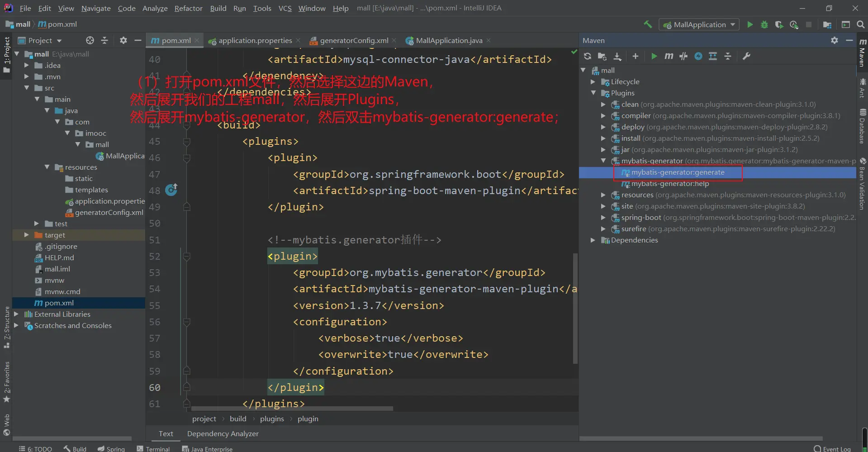
Task: Click the Search Everywhere magnifier icon
Action: pyautogui.click(x=860, y=24)
